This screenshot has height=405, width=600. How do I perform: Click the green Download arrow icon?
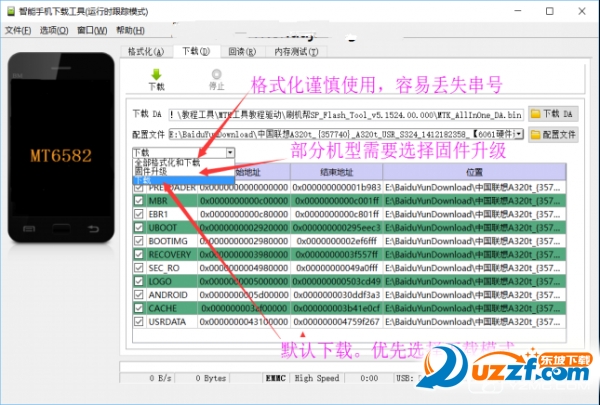156,75
